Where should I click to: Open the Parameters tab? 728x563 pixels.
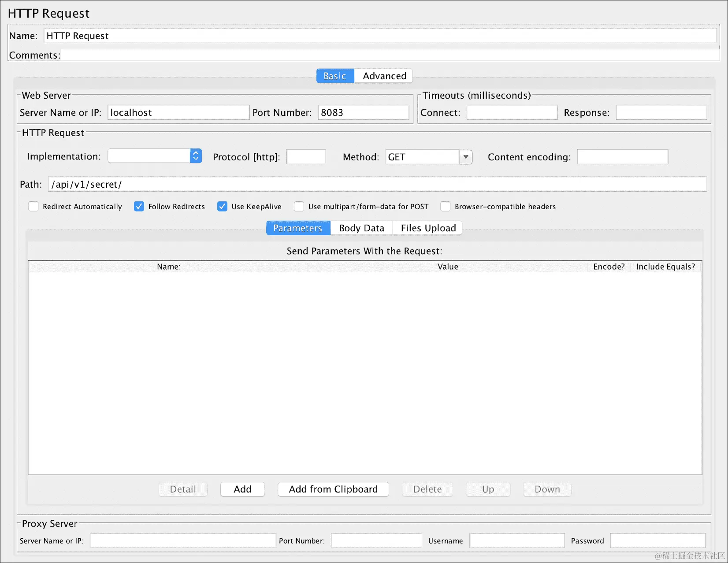298,228
